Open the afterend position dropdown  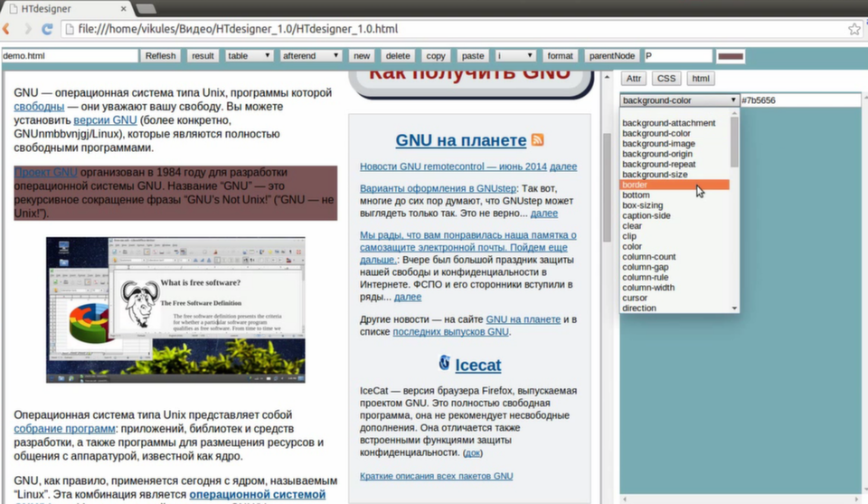[310, 56]
